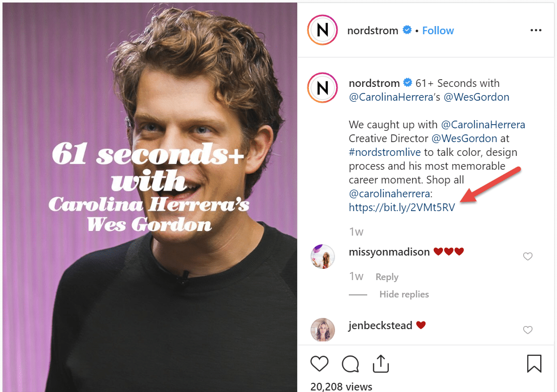This screenshot has height=392, width=557.
Task: Collapse replies with Hide replies
Action: (x=404, y=294)
